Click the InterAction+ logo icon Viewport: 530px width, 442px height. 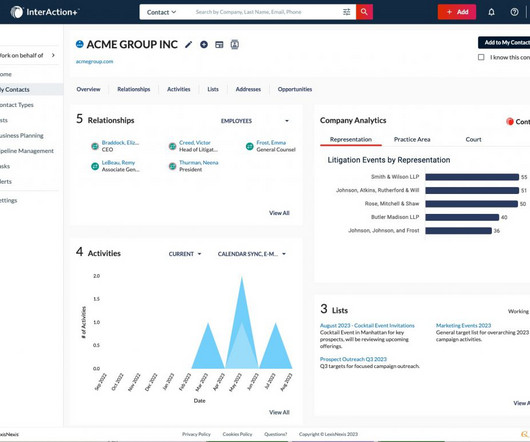coord(17,12)
